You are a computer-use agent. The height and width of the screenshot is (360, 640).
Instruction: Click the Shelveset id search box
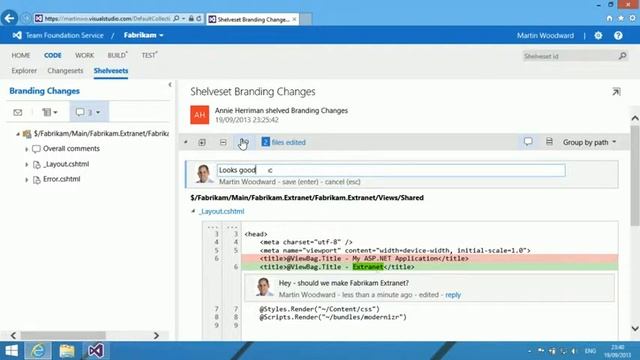click(x=570, y=56)
